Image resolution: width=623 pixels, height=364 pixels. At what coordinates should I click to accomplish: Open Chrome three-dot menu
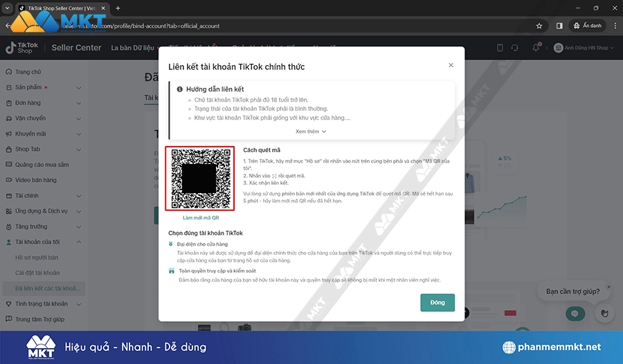click(x=615, y=26)
